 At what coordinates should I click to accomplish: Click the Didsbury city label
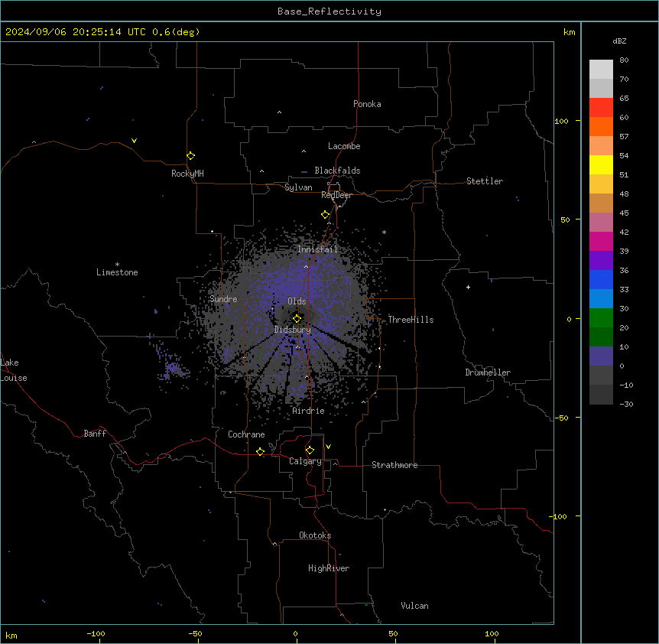pyautogui.click(x=293, y=330)
